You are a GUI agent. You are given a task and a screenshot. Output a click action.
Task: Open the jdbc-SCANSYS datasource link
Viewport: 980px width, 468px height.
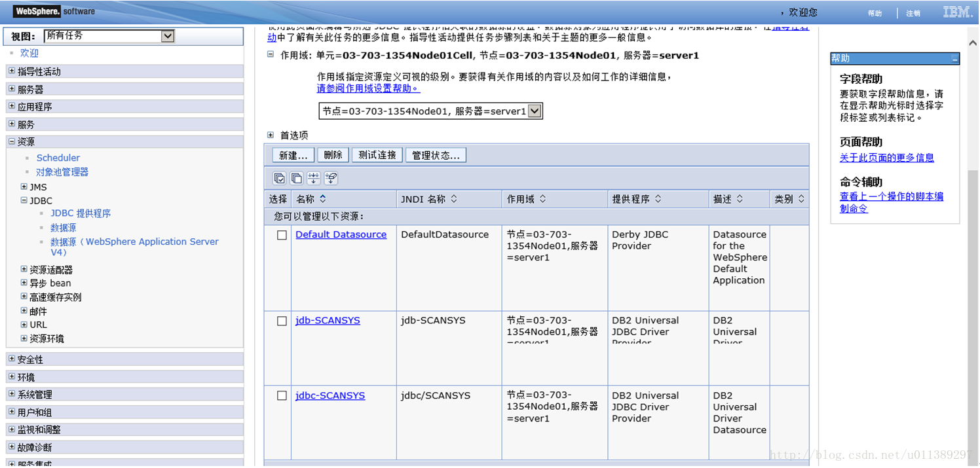[331, 395]
